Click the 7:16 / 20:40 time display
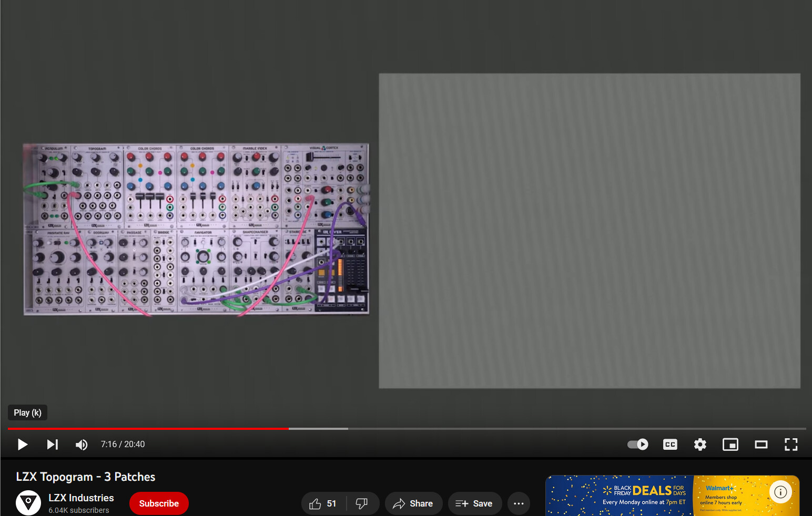 click(123, 445)
